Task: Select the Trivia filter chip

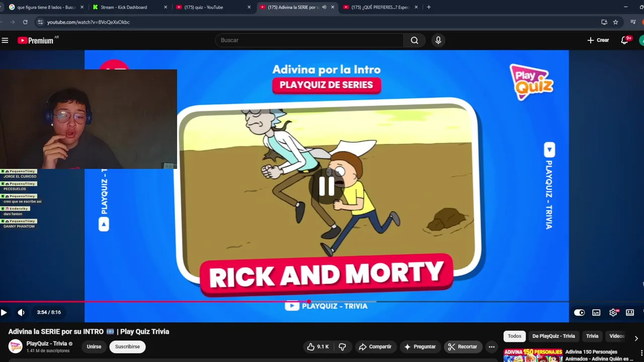Action: [592, 336]
